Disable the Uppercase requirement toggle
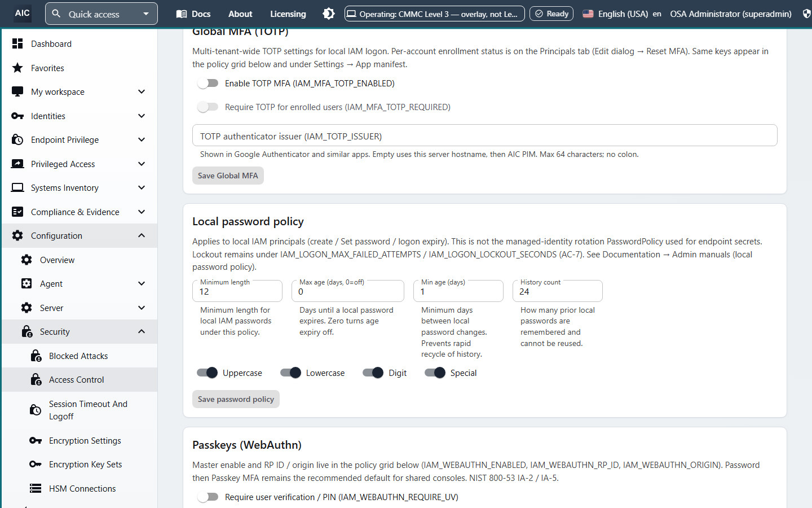Image resolution: width=812 pixels, height=508 pixels. [207, 373]
